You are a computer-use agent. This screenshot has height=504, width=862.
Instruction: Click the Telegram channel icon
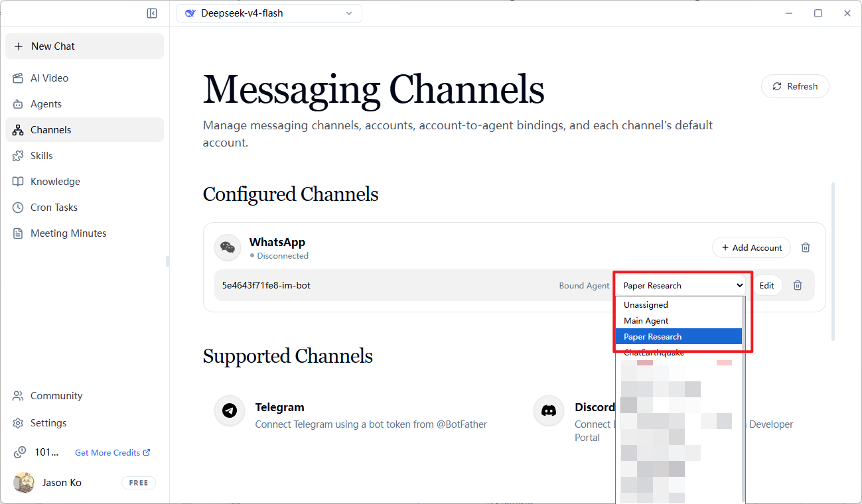[230, 410]
